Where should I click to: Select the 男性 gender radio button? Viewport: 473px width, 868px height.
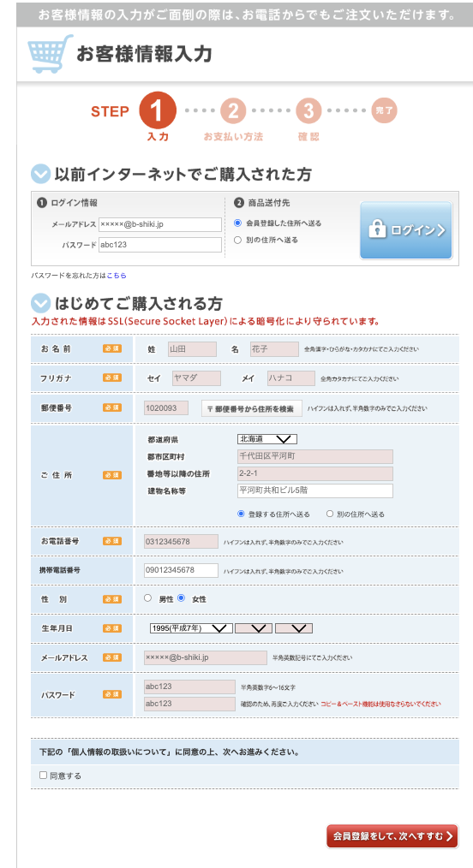pyautogui.click(x=147, y=597)
